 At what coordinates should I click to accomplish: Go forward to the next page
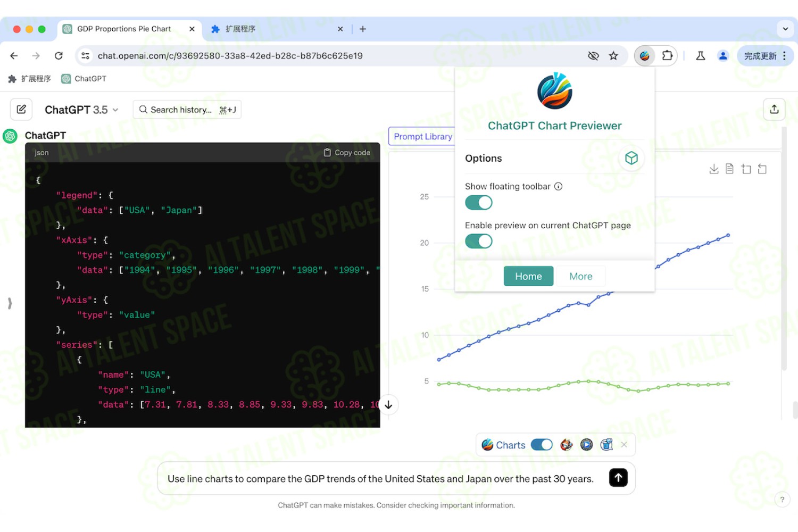pyautogui.click(x=36, y=56)
